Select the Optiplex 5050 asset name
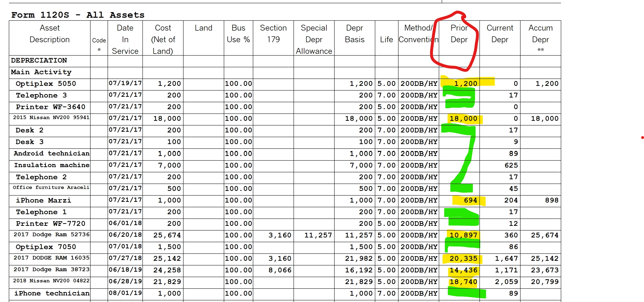This screenshot has width=644, height=302. [46, 84]
